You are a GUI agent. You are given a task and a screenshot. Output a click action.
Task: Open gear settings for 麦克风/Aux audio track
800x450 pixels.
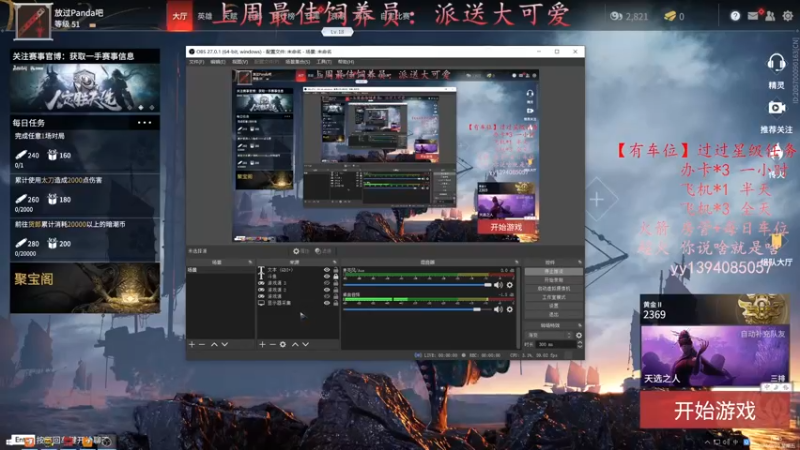(509, 285)
